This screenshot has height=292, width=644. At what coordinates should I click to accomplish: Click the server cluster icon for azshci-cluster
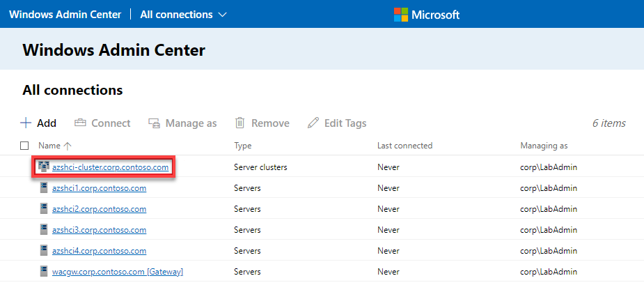click(44, 167)
